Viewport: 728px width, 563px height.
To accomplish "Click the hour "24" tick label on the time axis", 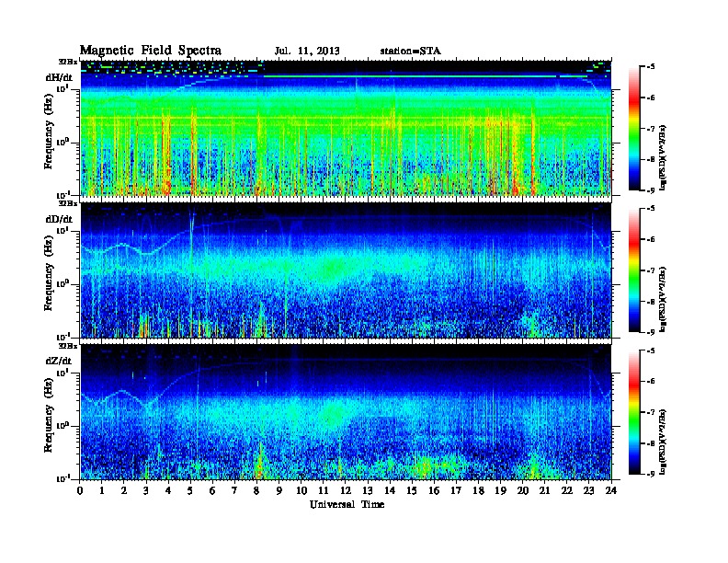I will pyautogui.click(x=611, y=490).
